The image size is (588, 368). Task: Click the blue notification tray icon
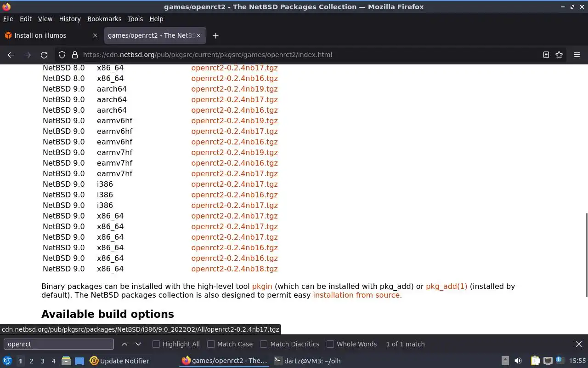[559, 360]
